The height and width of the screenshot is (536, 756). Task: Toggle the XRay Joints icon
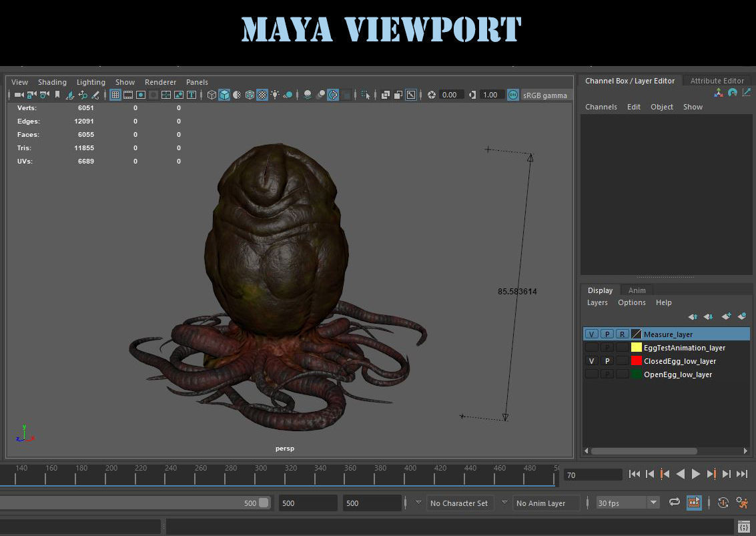click(x=411, y=95)
